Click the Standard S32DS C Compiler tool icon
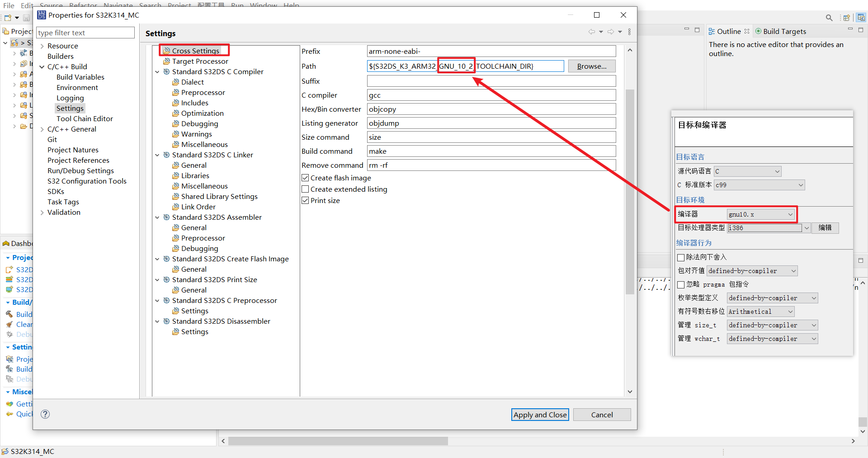868x458 pixels. tap(167, 71)
